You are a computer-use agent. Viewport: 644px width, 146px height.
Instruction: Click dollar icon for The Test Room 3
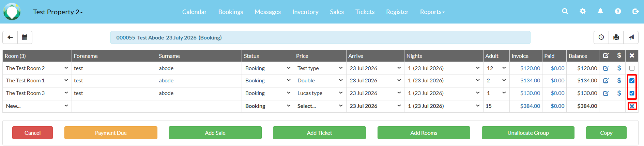(x=619, y=93)
